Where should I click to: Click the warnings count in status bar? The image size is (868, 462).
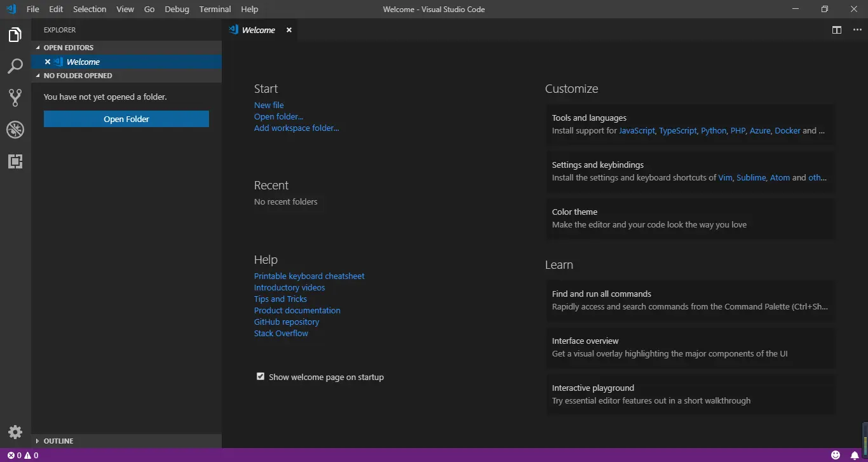tap(31, 455)
